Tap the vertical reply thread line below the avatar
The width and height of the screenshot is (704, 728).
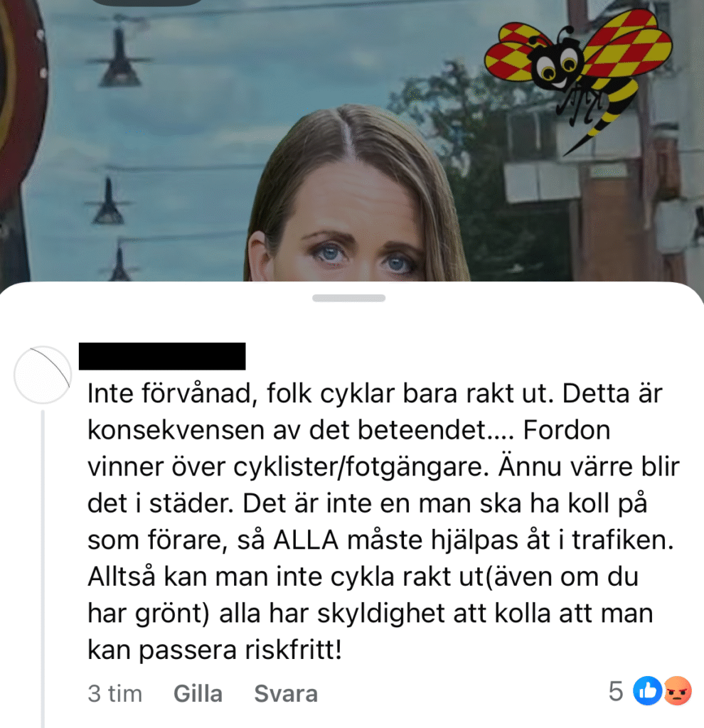43,569
